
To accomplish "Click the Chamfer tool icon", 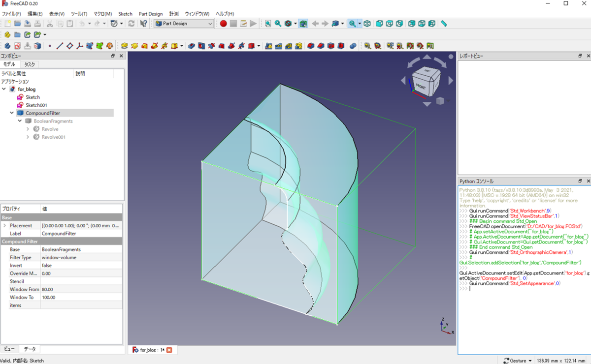I will pos(321,46).
